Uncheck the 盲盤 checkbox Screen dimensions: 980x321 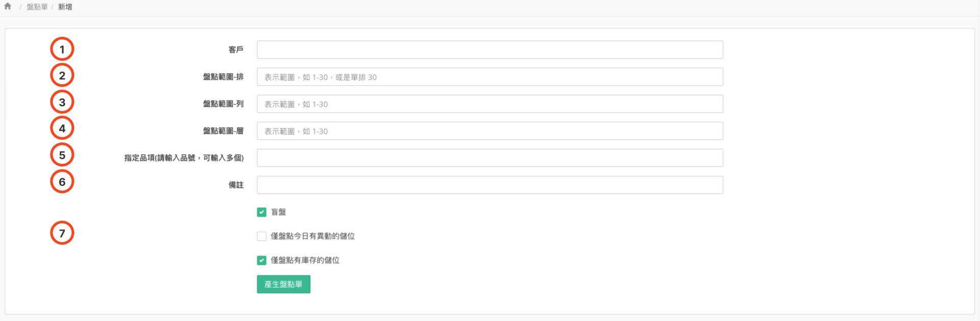click(262, 212)
